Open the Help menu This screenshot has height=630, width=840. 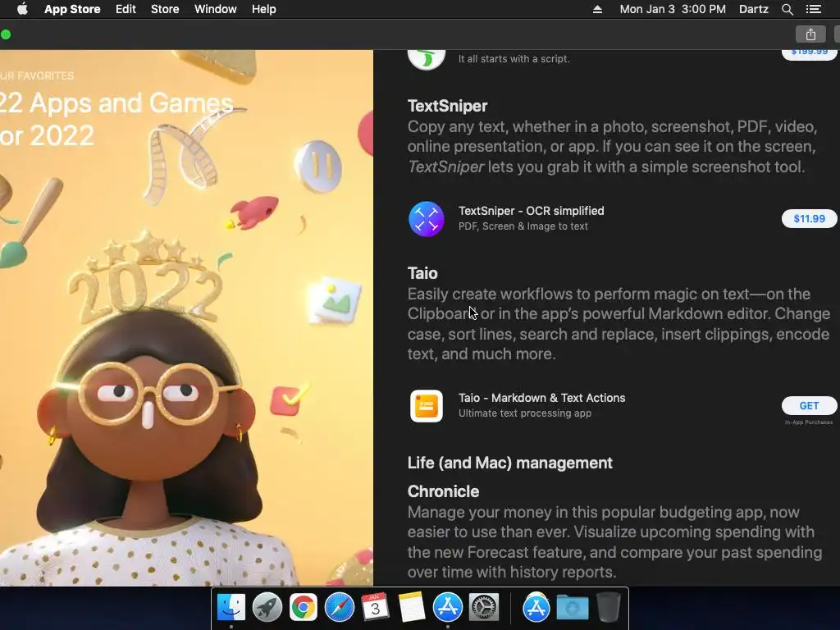[264, 9]
